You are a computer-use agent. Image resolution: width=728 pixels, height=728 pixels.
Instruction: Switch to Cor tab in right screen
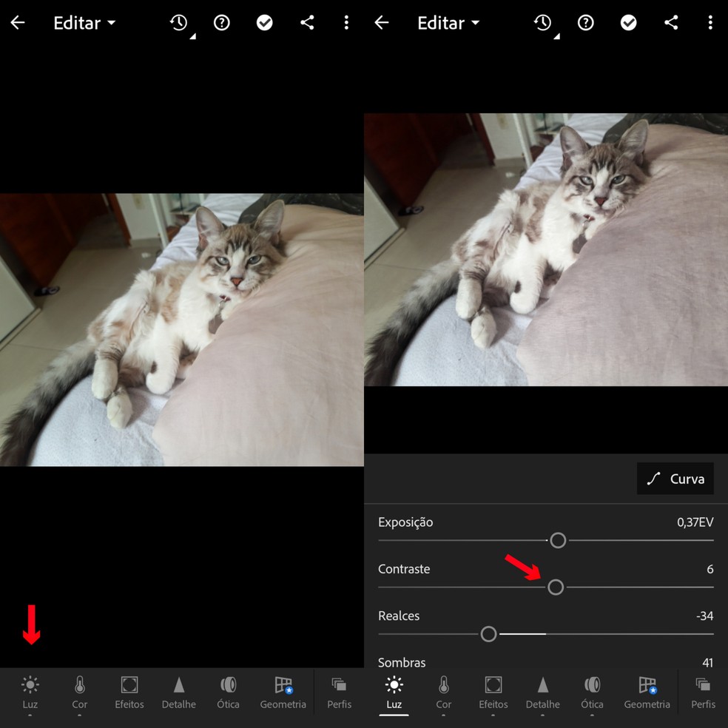(444, 692)
